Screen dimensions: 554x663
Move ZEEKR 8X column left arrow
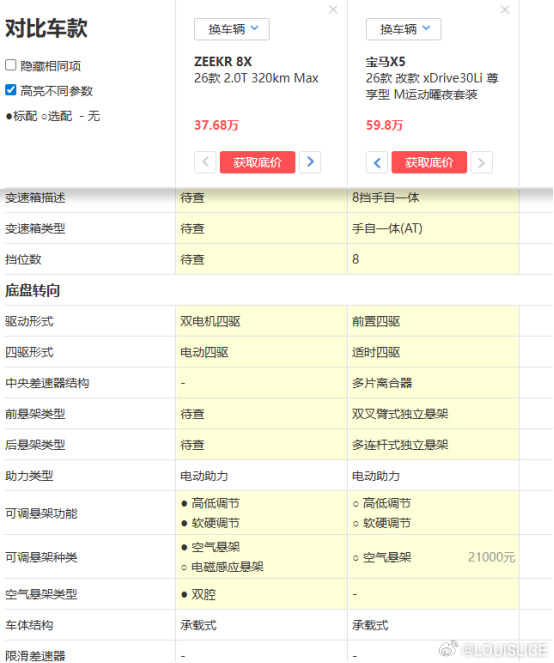pos(205,162)
